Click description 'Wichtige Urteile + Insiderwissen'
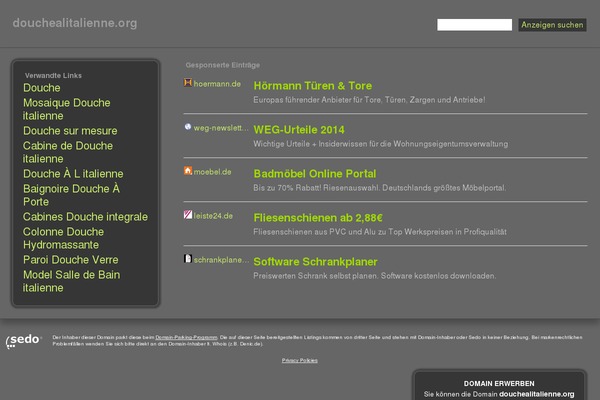Image resolution: width=600 pixels, height=400 pixels. [x=381, y=144]
